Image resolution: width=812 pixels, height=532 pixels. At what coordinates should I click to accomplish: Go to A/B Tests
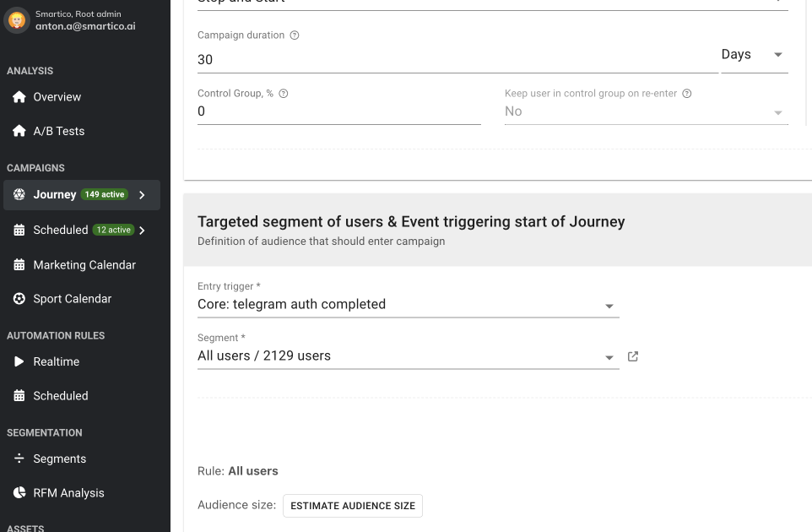58,131
